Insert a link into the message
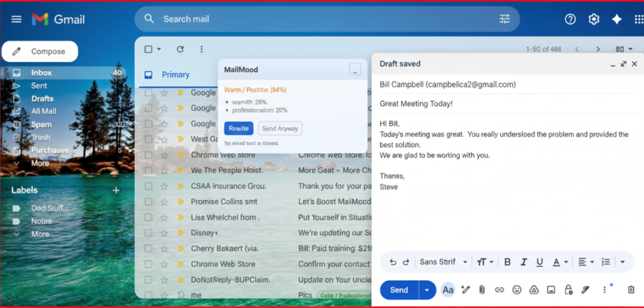 click(x=499, y=290)
